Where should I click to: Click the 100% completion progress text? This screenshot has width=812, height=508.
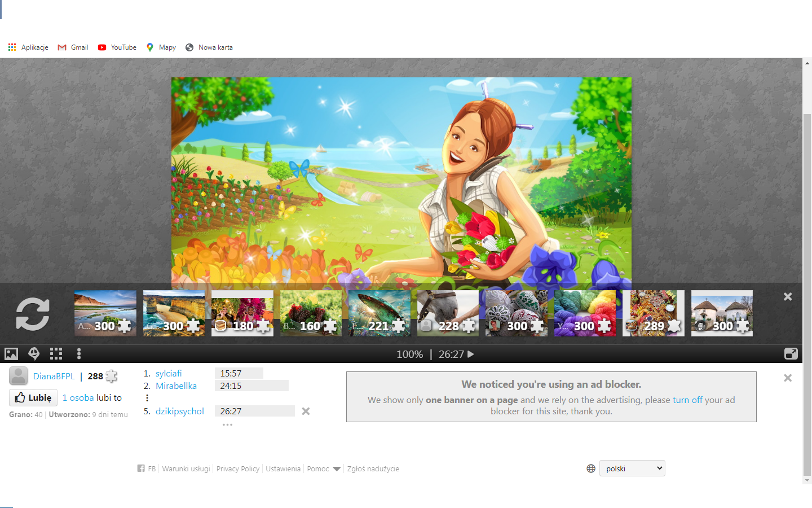(x=410, y=354)
